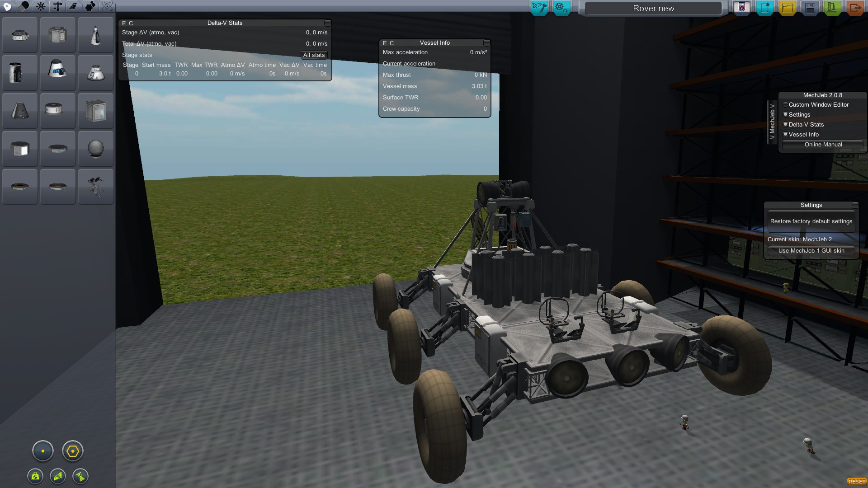Image resolution: width=868 pixels, height=488 pixels.
Task: Toggle the center of mass indicator
Action: tap(35, 476)
